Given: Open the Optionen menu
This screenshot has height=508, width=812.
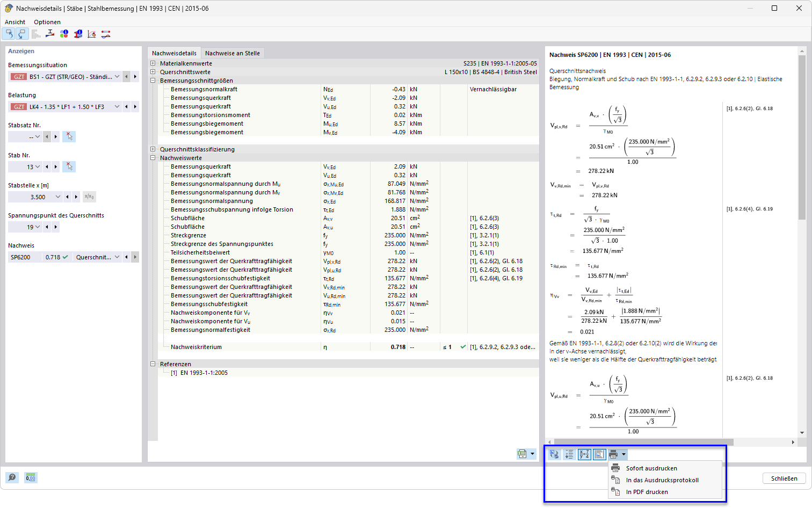Looking at the screenshot, I should (47, 22).
